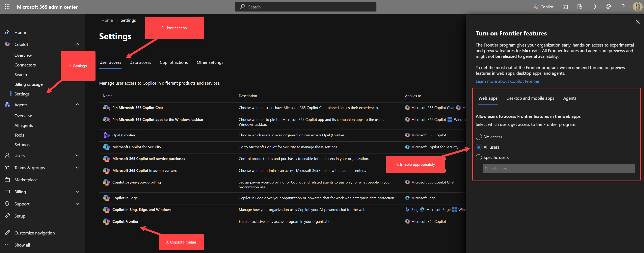
Task: Collapse the navigation pane with hamburger icon
Action: click(x=7, y=20)
